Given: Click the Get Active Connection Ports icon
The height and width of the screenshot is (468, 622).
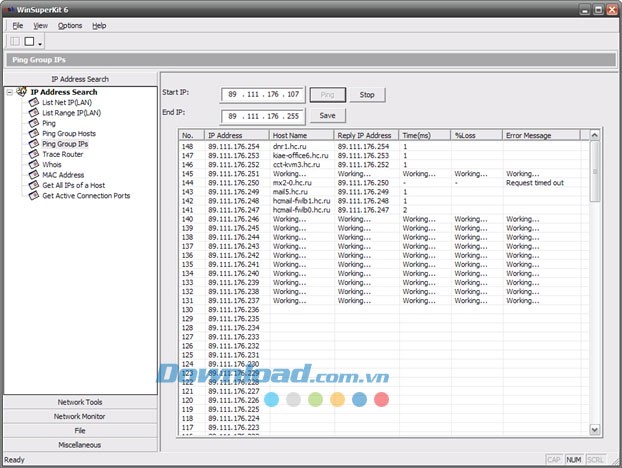Looking at the screenshot, I should click(x=34, y=196).
